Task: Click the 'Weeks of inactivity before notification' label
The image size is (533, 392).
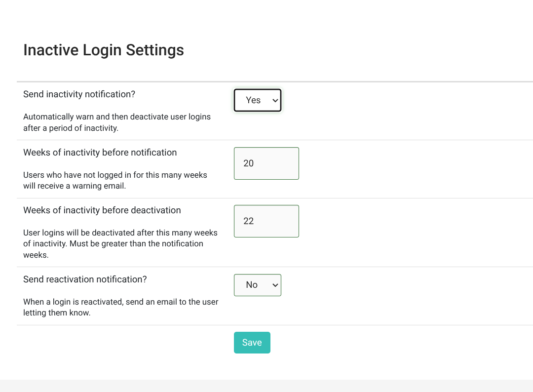Action: [100, 153]
